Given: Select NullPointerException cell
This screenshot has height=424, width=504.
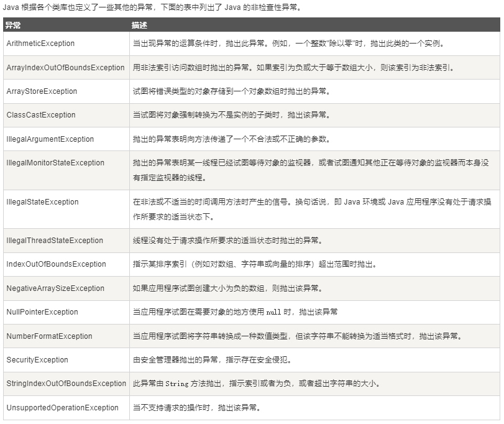Looking at the screenshot, I should point(66,312).
